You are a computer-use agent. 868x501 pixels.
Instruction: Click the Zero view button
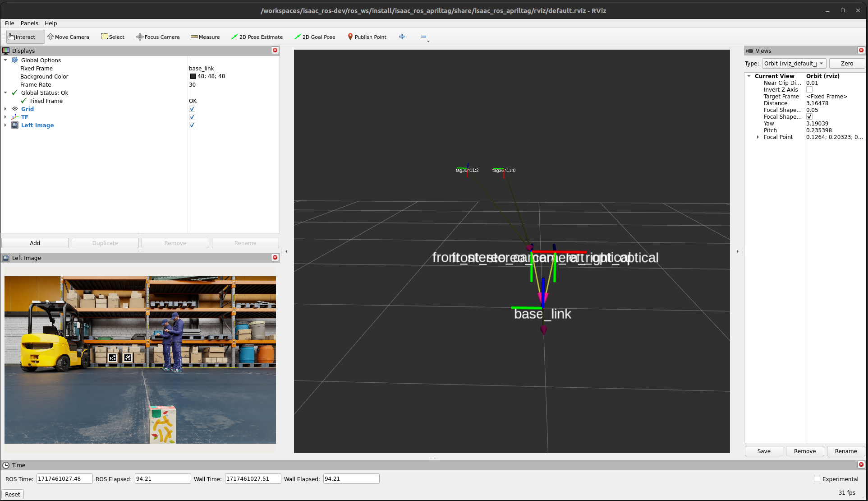pyautogui.click(x=847, y=63)
